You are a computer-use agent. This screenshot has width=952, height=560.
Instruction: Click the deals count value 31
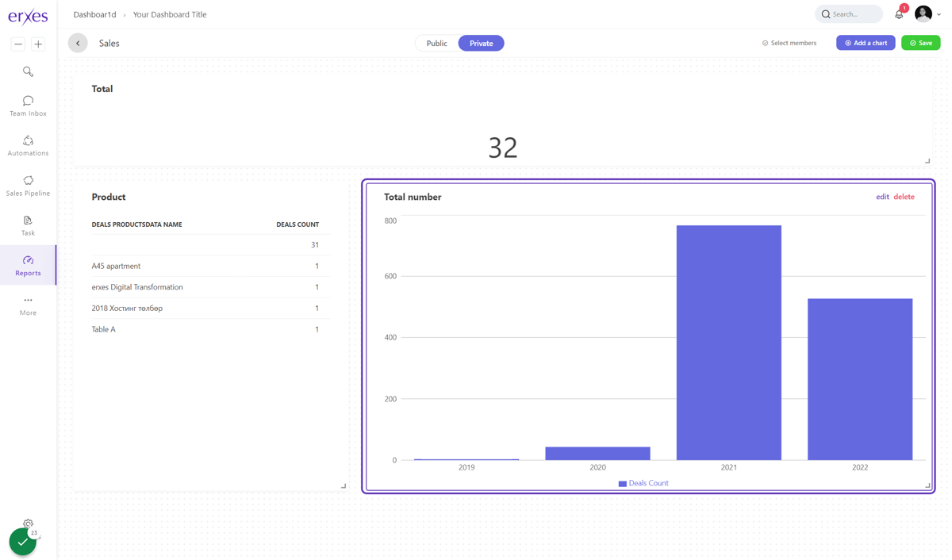pos(315,245)
